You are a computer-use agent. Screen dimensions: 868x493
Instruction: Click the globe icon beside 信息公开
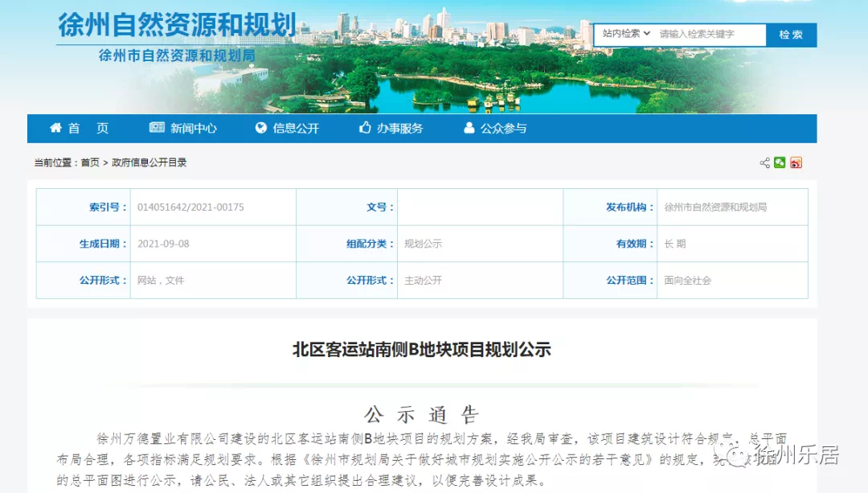260,128
